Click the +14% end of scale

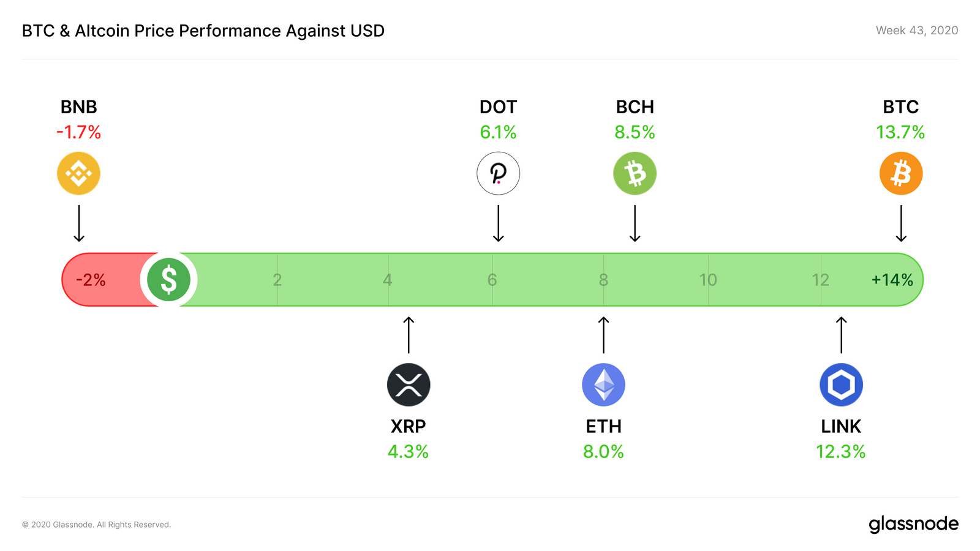click(x=892, y=280)
